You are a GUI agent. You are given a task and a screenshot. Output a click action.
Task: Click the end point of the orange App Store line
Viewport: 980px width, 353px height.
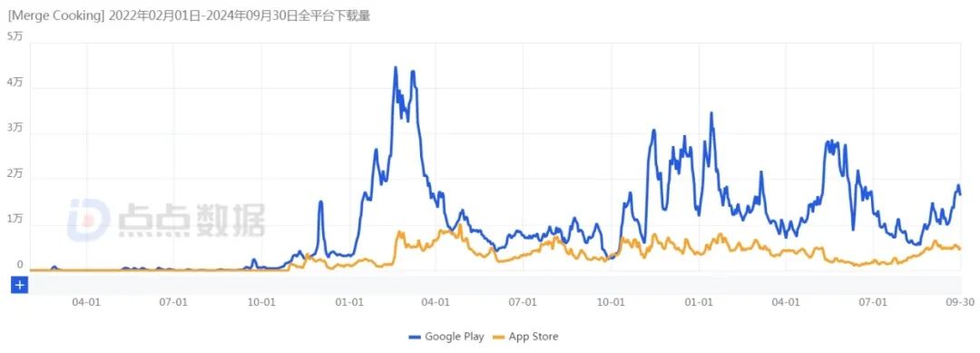(x=960, y=250)
